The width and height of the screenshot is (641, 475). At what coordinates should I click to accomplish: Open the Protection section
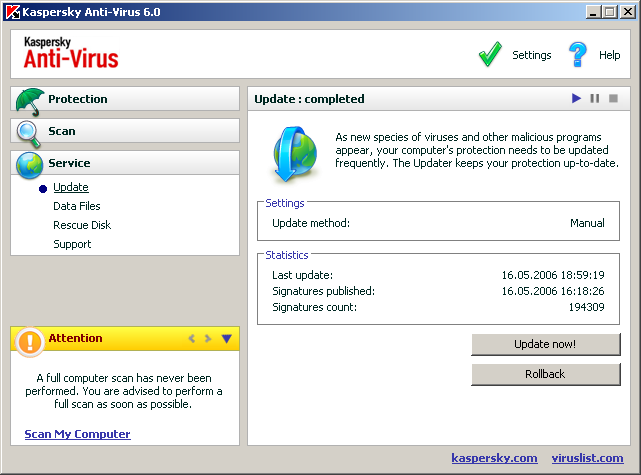[125, 99]
